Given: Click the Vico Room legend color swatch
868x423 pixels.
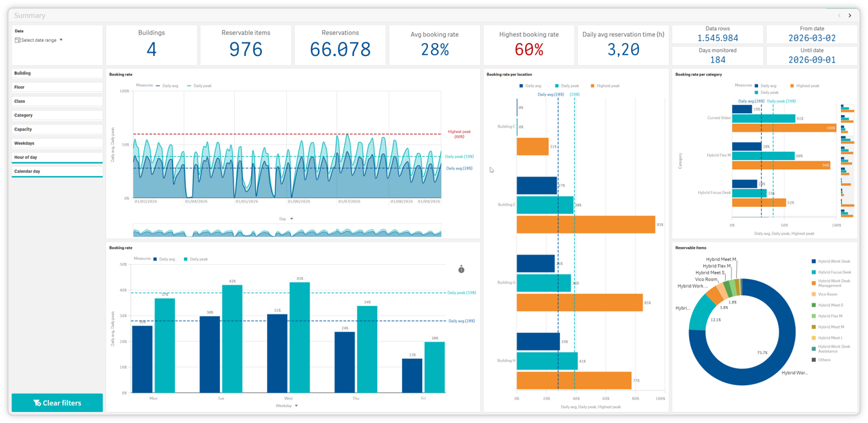Looking at the screenshot, I should click(814, 294).
